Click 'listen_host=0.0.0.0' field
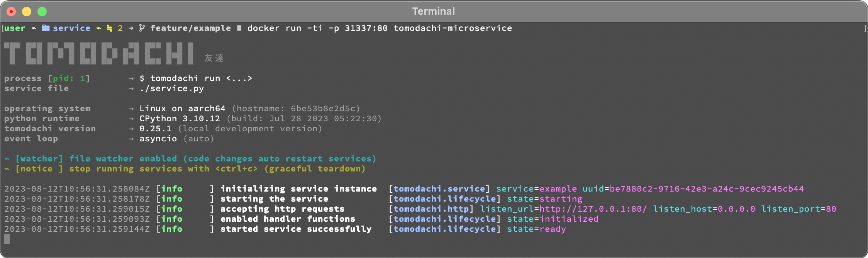The image size is (868, 258). pyautogui.click(x=704, y=209)
